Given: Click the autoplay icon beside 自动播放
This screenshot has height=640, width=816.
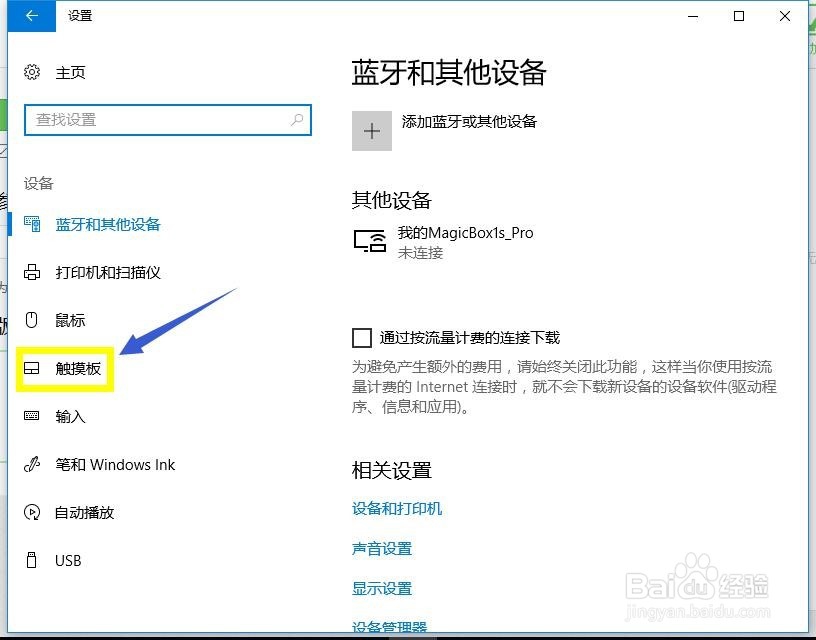Looking at the screenshot, I should pyautogui.click(x=33, y=512).
